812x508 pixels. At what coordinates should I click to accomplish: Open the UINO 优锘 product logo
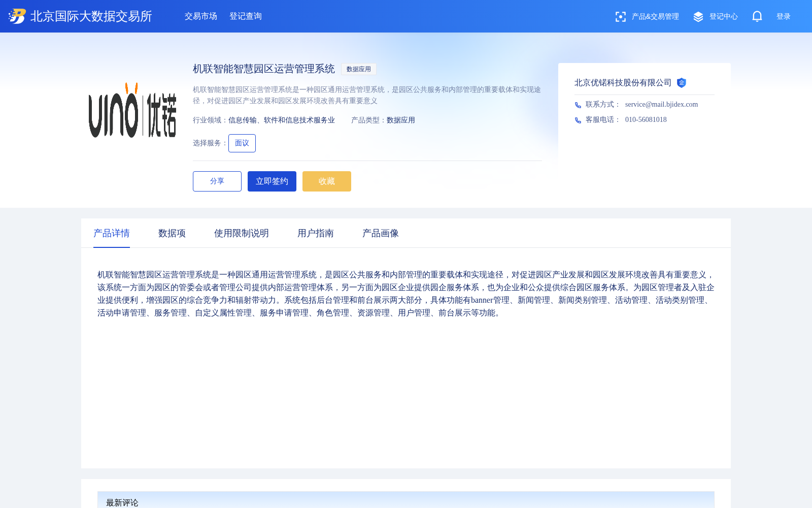pyautogui.click(x=132, y=110)
